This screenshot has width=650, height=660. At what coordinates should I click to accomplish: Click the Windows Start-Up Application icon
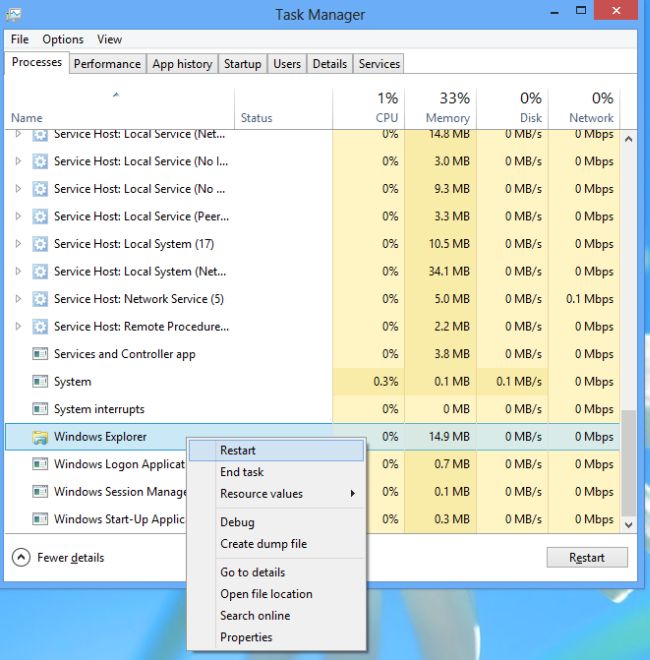[x=40, y=519]
